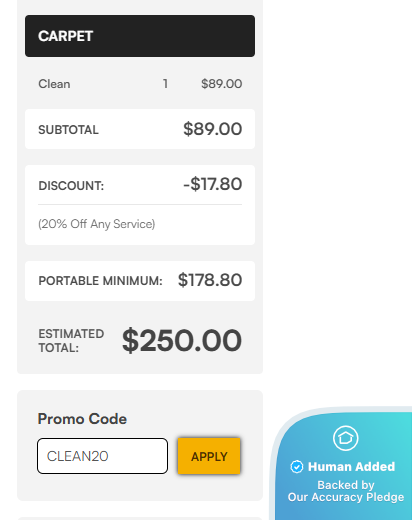Open the Human Added badge
This screenshot has height=520, width=412.
click(x=343, y=465)
